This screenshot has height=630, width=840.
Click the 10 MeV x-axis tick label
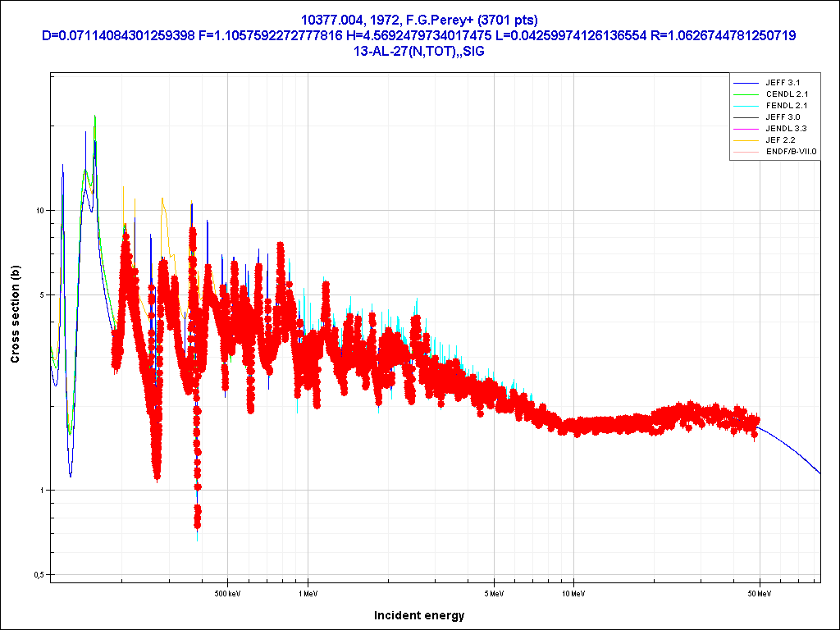pyautogui.click(x=573, y=593)
